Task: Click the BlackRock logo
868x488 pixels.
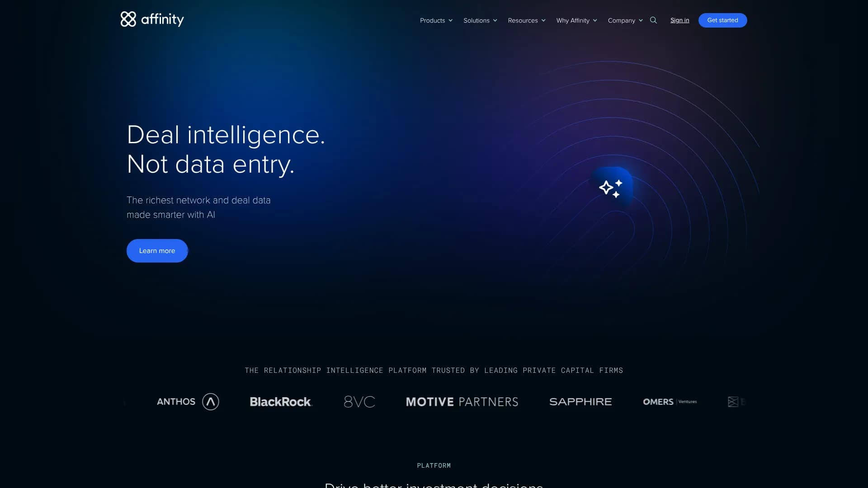Action: 281,402
